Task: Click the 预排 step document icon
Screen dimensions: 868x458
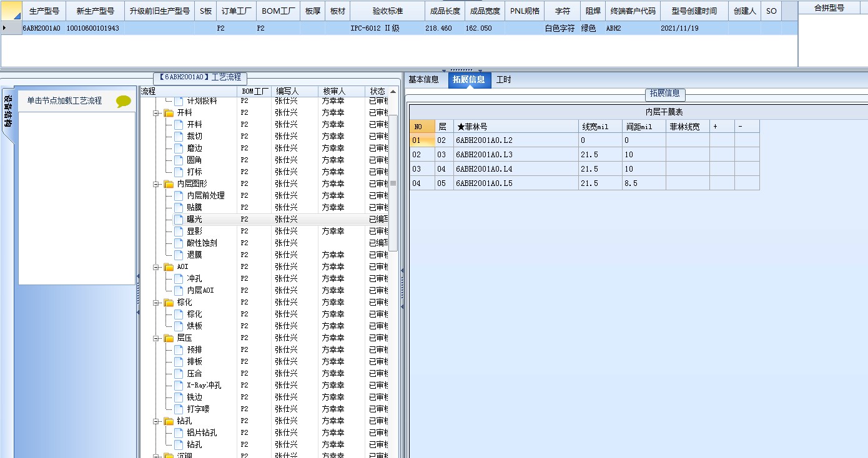Action: click(179, 349)
